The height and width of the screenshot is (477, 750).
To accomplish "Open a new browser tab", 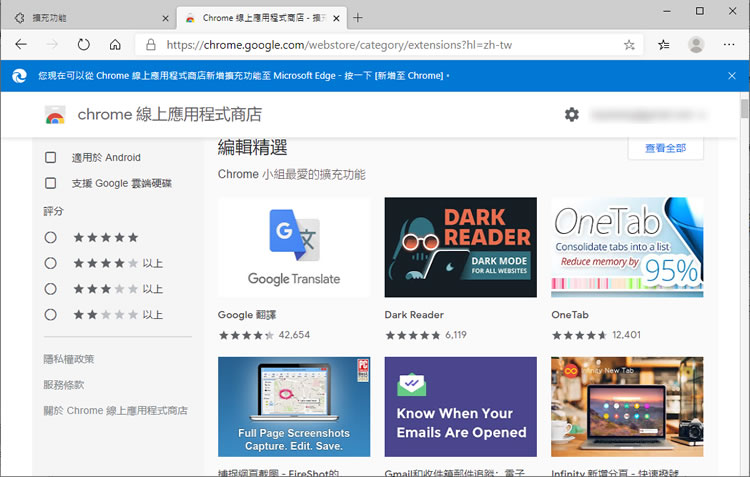I will pos(358,18).
